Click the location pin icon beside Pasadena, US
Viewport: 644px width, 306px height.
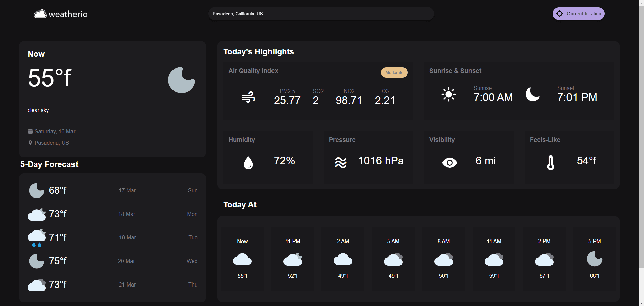click(30, 143)
